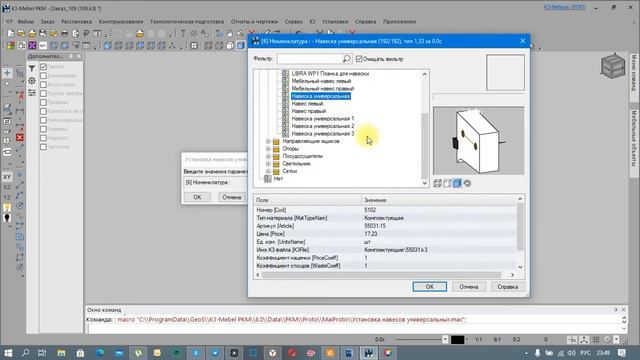Open the "Конструирование" menu

[x=121, y=22]
